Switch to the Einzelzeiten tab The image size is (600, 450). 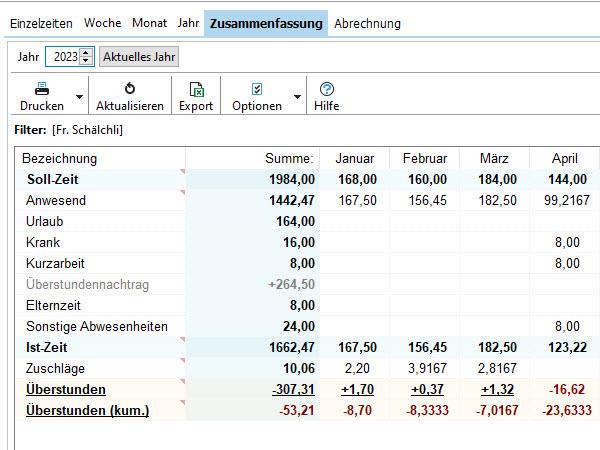click(41, 23)
